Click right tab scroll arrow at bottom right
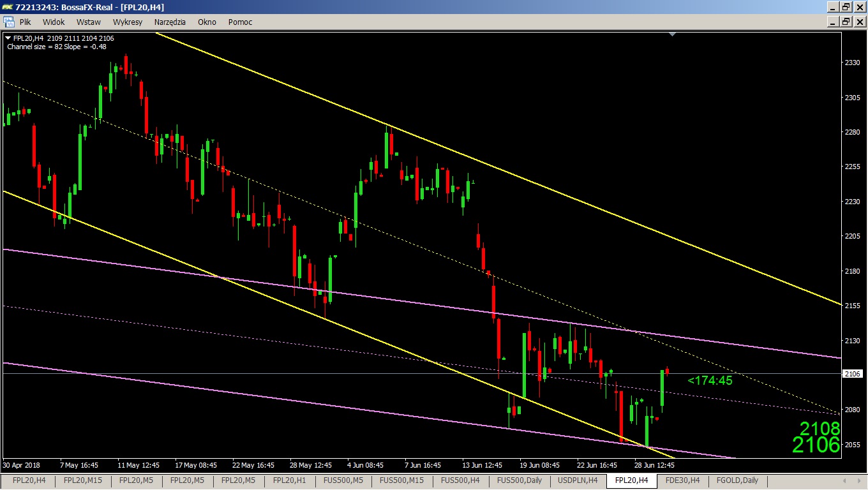The height and width of the screenshot is (490, 868). tap(858, 480)
